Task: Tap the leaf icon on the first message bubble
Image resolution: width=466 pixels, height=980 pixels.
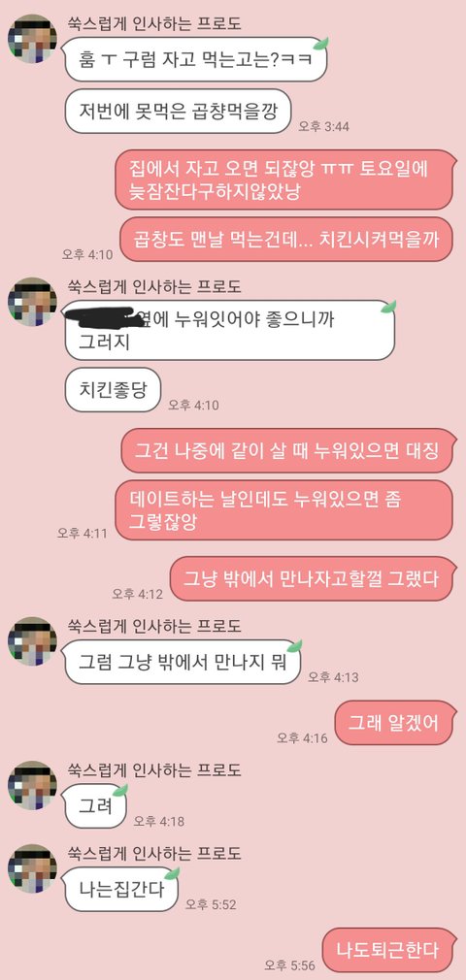Action: pos(321,43)
